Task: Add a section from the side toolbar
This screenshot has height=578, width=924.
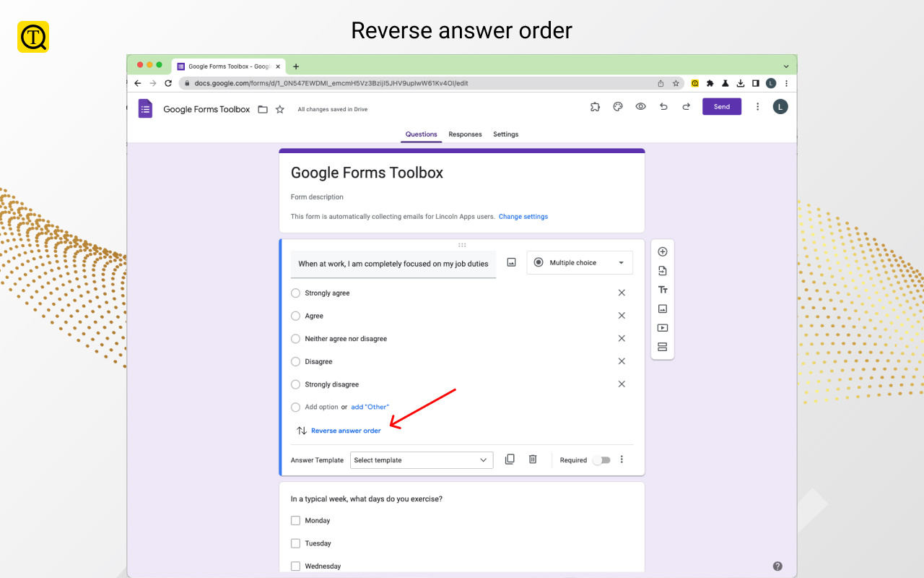Action: tap(663, 347)
